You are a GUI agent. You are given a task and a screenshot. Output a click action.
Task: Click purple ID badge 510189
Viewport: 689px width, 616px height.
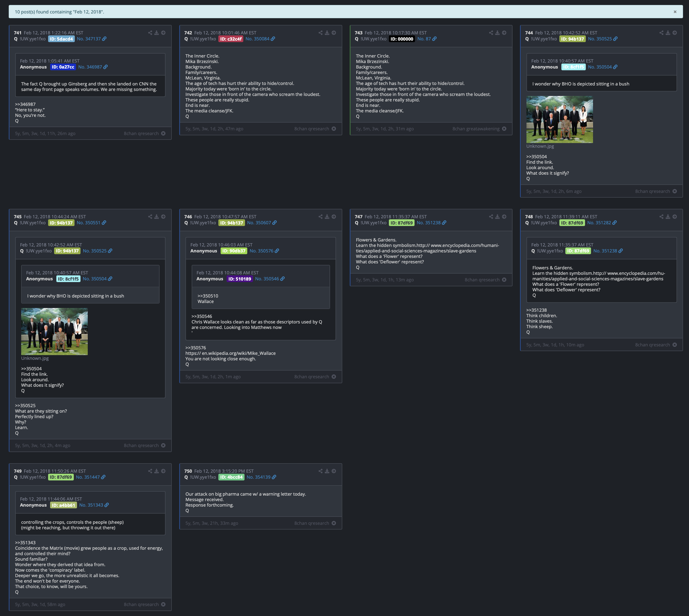(x=240, y=279)
